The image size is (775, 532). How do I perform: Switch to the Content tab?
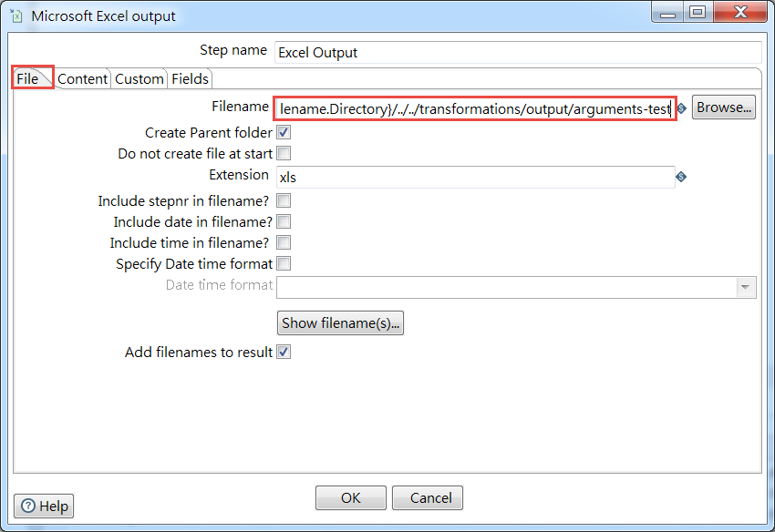(83, 78)
